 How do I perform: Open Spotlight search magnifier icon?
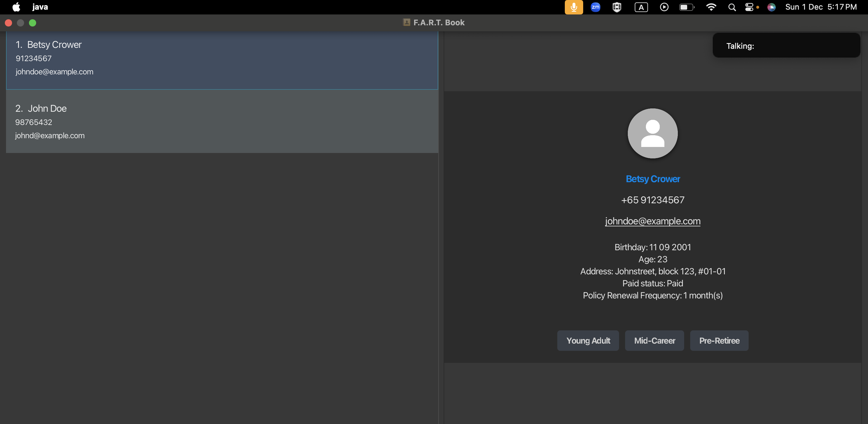tap(731, 7)
